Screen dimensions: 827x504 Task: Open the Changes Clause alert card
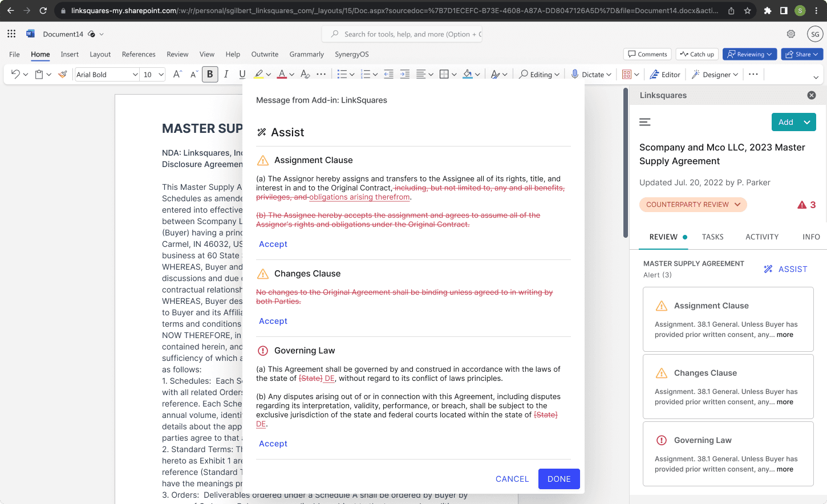coord(728,387)
